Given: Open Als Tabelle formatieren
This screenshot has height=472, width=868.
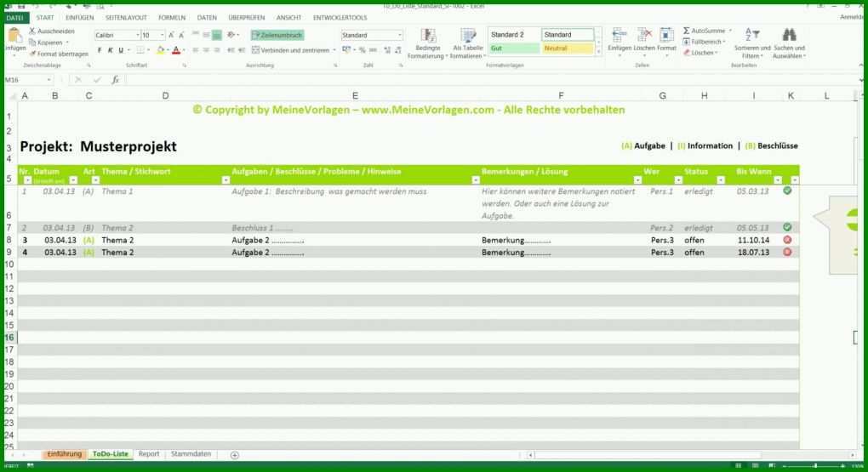Looking at the screenshot, I should [x=468, y=43].
